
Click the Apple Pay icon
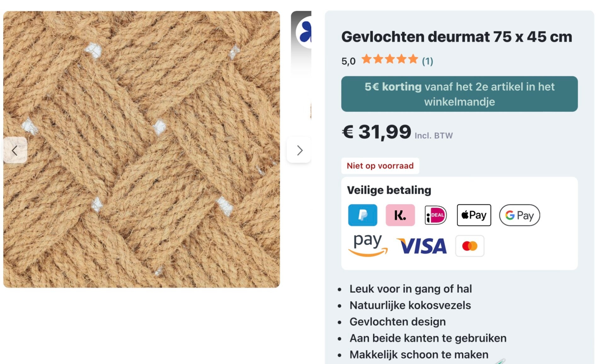(474, 215)
